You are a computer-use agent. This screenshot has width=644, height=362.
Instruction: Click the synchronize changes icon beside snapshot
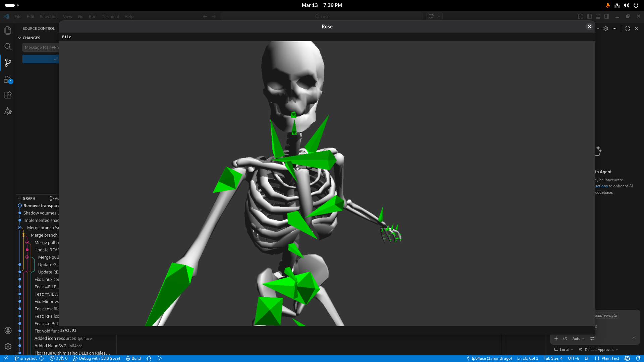(42, 358)
